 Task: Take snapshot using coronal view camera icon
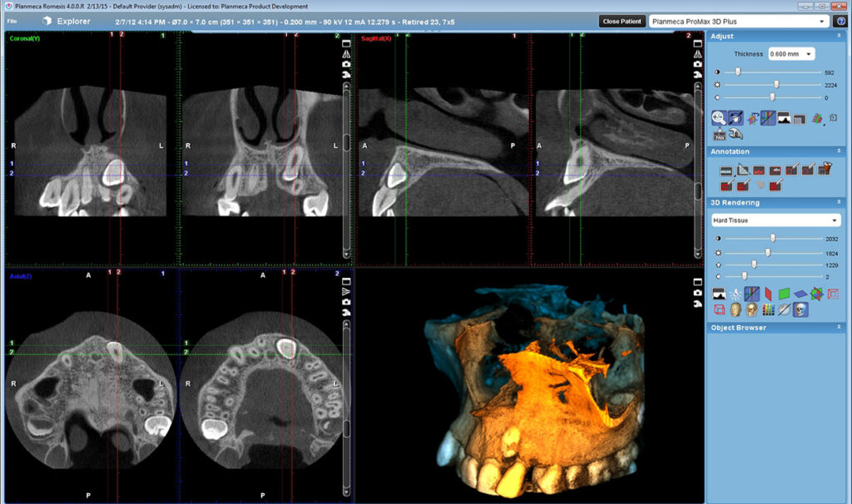pyautogui.click(x=347, y=63)
